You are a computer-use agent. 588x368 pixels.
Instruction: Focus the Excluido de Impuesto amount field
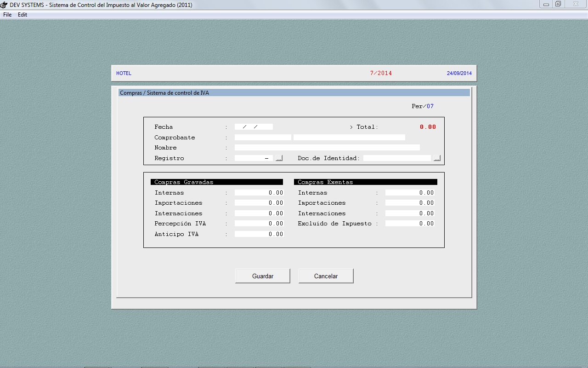tap(410, 224)
